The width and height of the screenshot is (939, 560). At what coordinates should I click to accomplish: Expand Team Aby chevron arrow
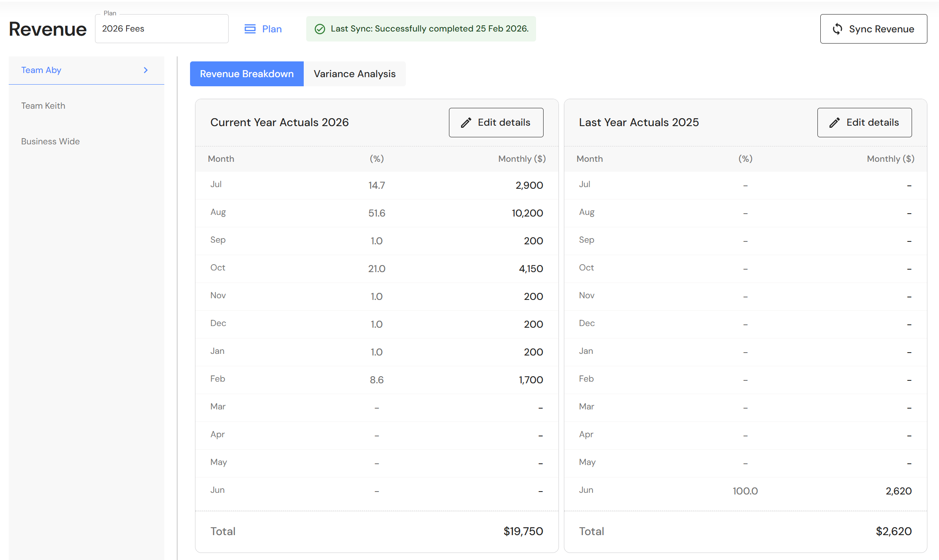pyautogui.click(x=146, y=70)
